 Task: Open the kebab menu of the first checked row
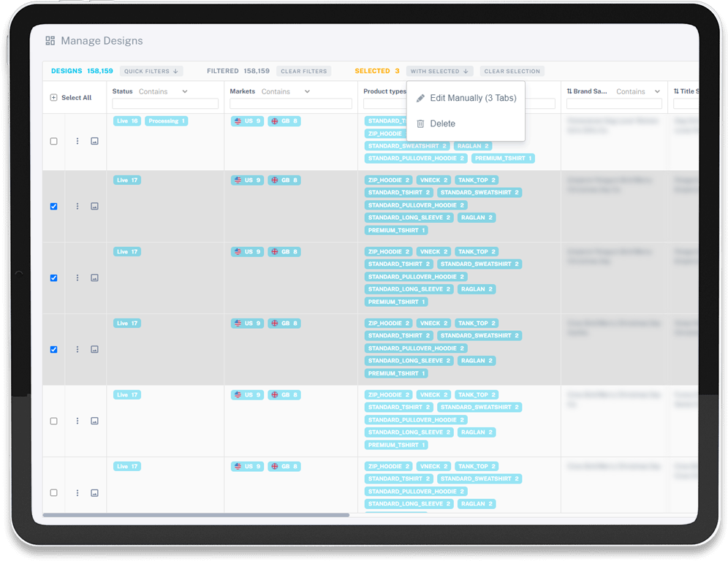point(77,206)
